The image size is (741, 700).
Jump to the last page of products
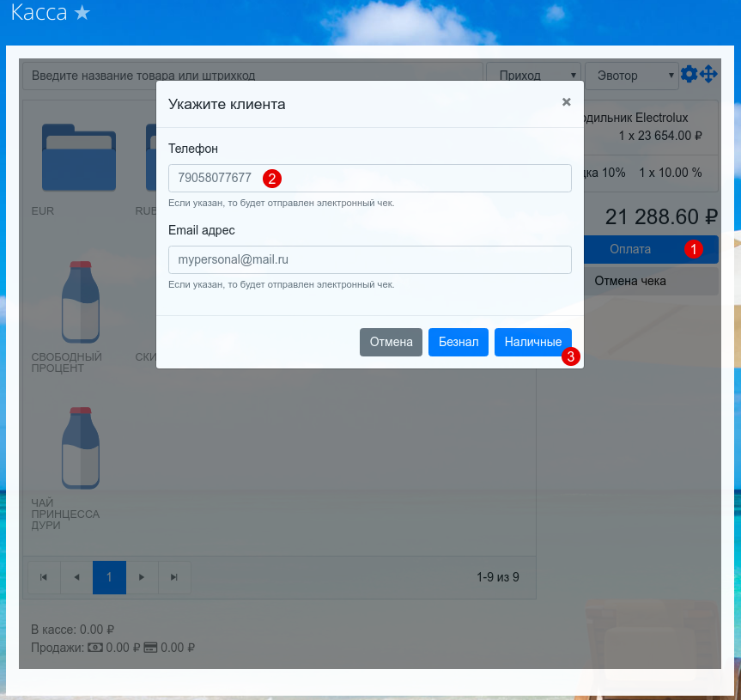tap(174, 577)
